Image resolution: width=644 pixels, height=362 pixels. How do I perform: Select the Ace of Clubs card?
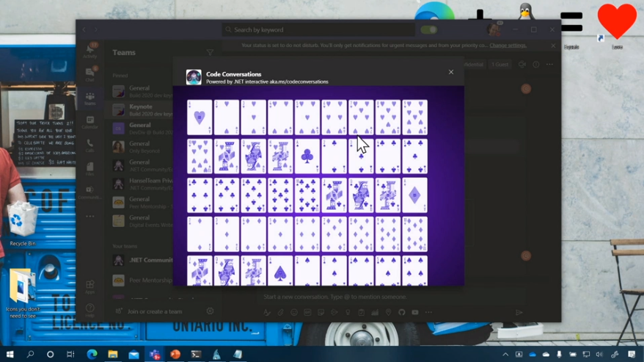point(307,156)
